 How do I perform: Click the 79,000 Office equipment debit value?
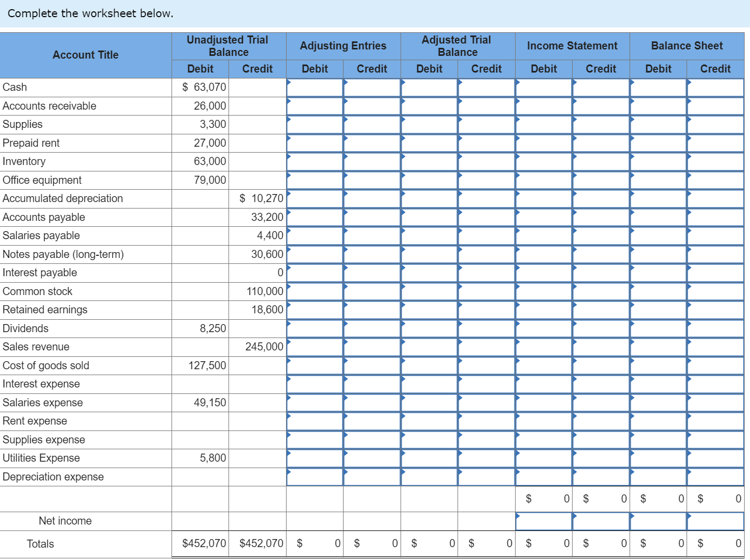[210, 180]
